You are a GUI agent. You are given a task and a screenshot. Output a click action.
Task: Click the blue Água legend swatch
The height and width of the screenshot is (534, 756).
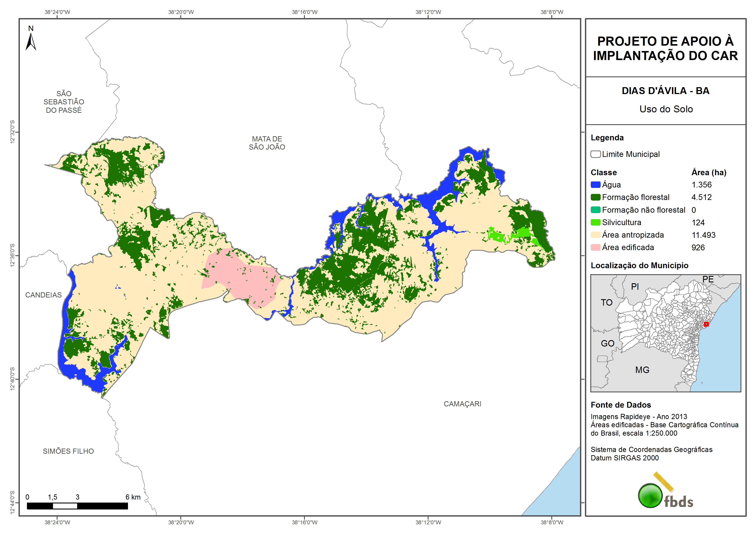point(595,185)
